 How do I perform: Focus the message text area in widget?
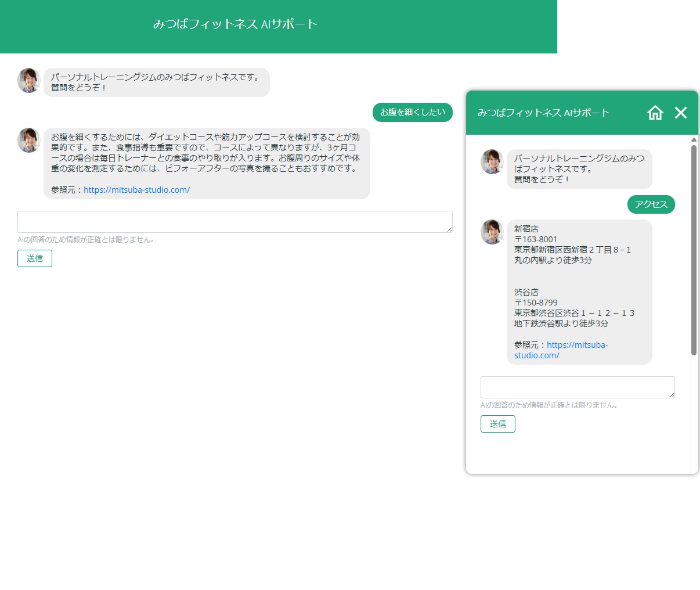coord(578,387)
